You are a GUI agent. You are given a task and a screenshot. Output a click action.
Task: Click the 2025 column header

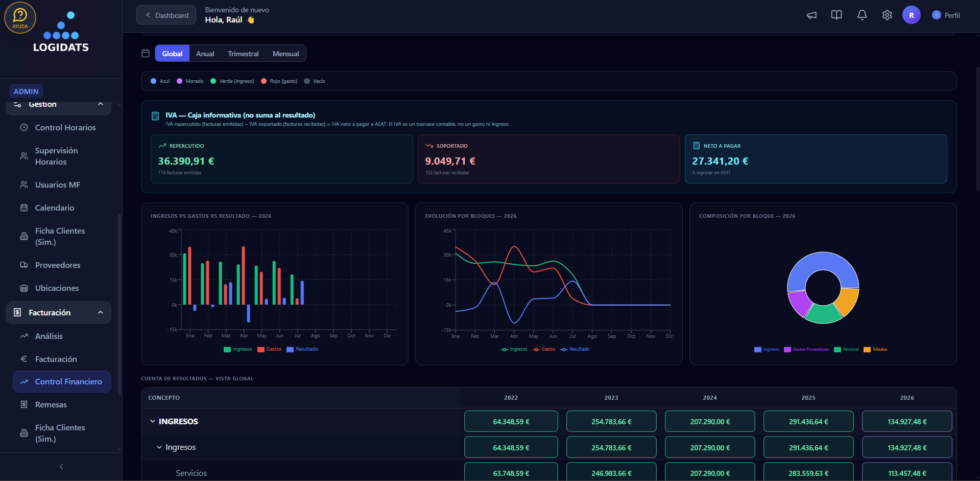(x=808, y=398)
